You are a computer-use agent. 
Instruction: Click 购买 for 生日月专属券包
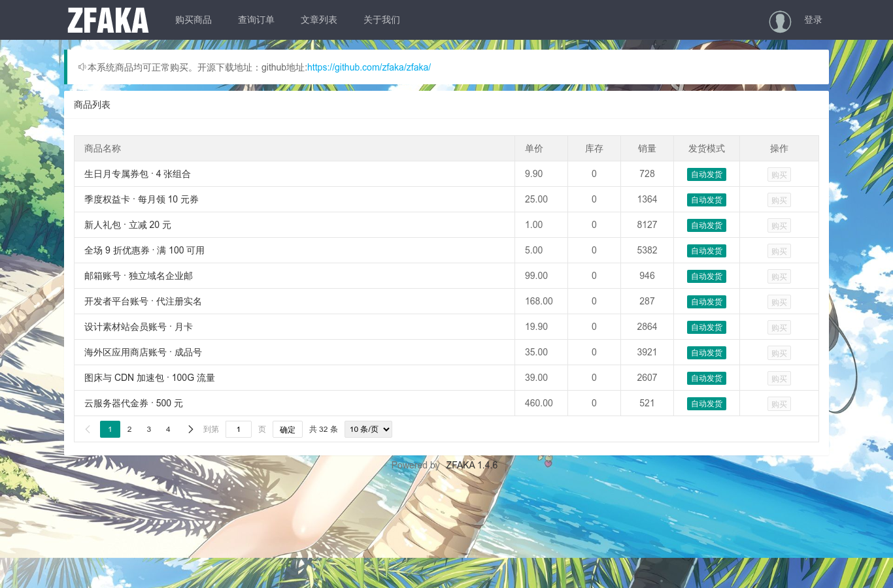click(x=779, y=174)
